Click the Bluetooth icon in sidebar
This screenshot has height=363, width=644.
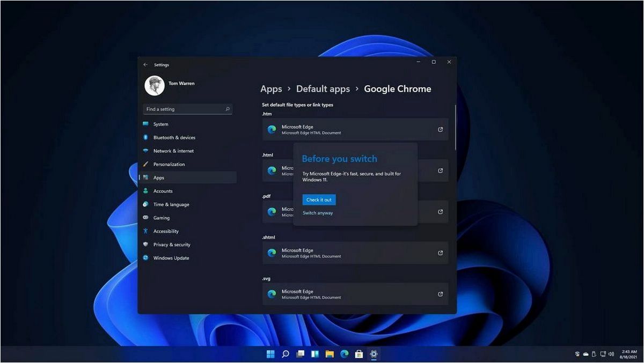145,137
